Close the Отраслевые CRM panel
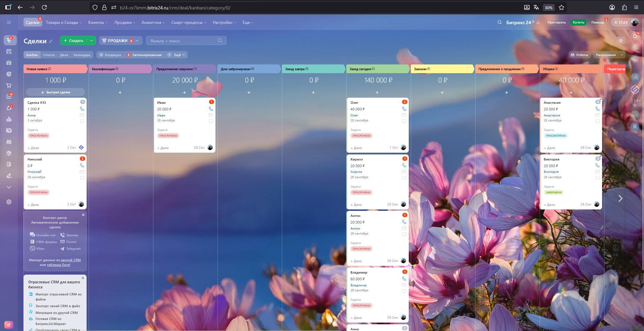Screen dimensions: 644x331 (x=83, y=278)
